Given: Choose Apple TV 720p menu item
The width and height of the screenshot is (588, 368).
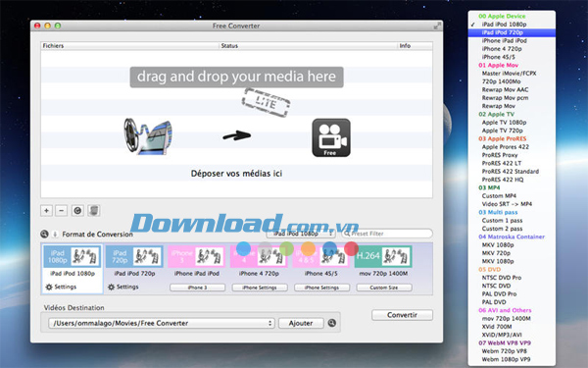Looking at the screenshot, I should 512,131.
